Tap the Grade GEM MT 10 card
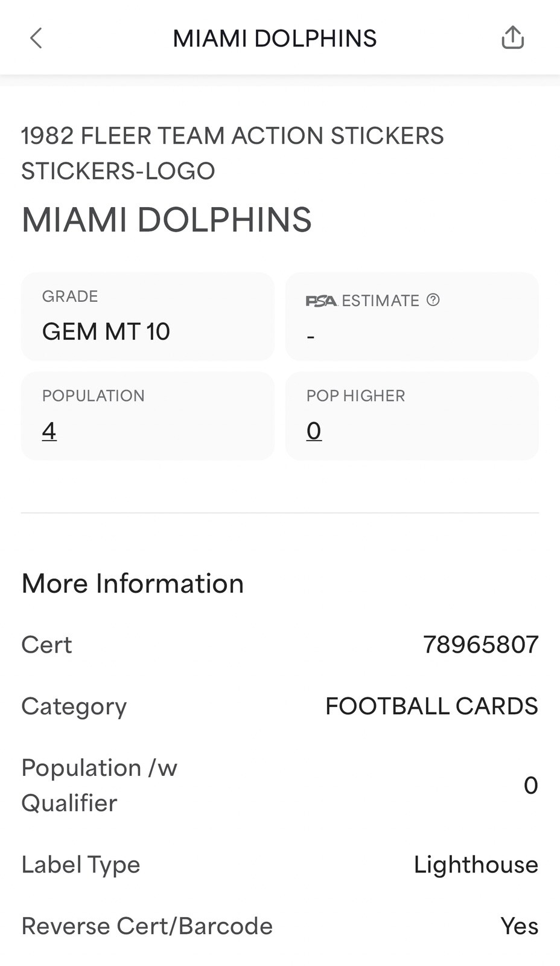The image size is (560, 966). [x=148, y=316]
